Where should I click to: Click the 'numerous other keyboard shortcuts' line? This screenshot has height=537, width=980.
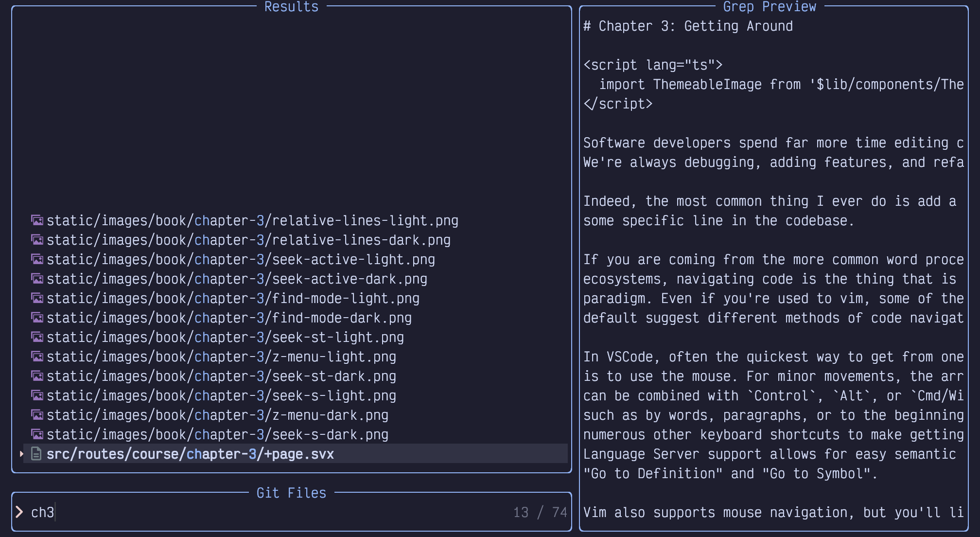[x=773, y=434]
